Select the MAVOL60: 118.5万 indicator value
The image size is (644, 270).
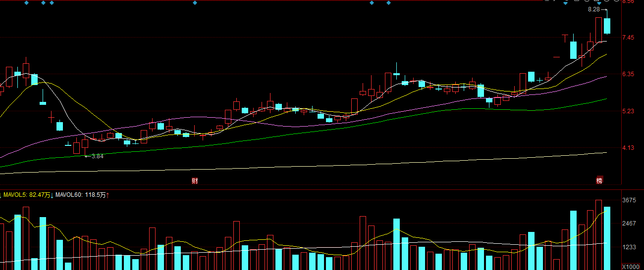80,195
